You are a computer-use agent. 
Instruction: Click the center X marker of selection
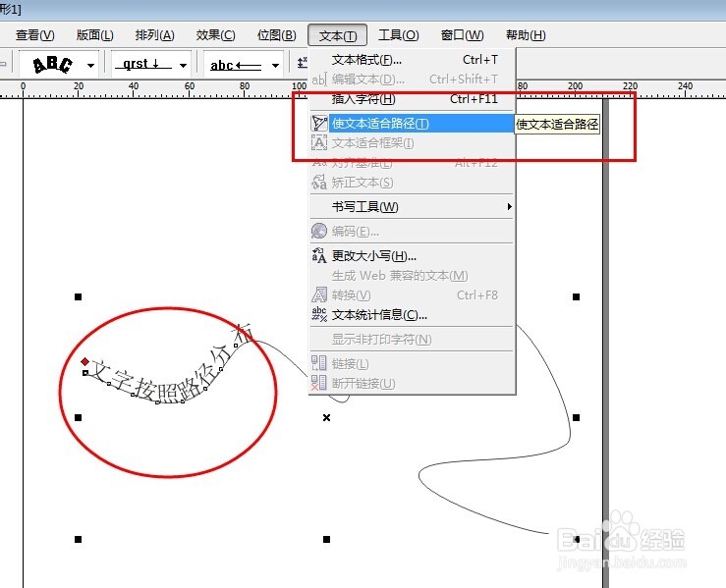click(x=326, y=418)
